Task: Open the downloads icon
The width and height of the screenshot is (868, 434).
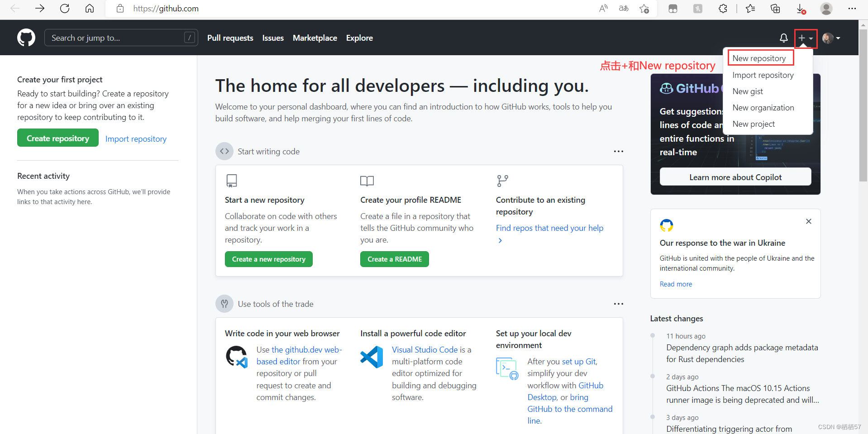Action: (x=801, y=9)
